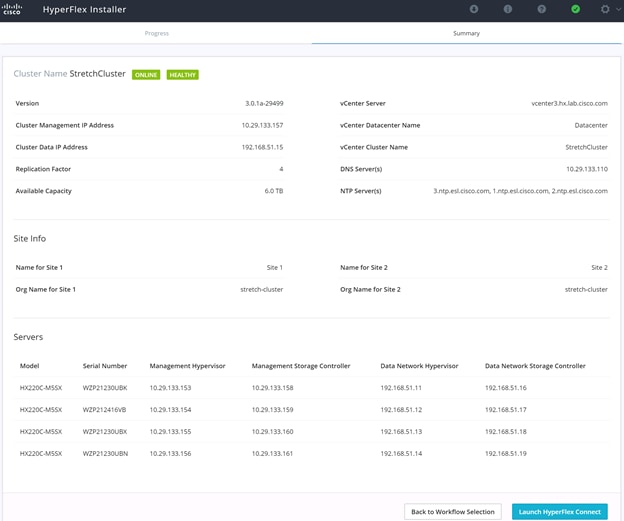Open the info icon in header
Screen dimensions: 624x521
click(x=508, y=9)
